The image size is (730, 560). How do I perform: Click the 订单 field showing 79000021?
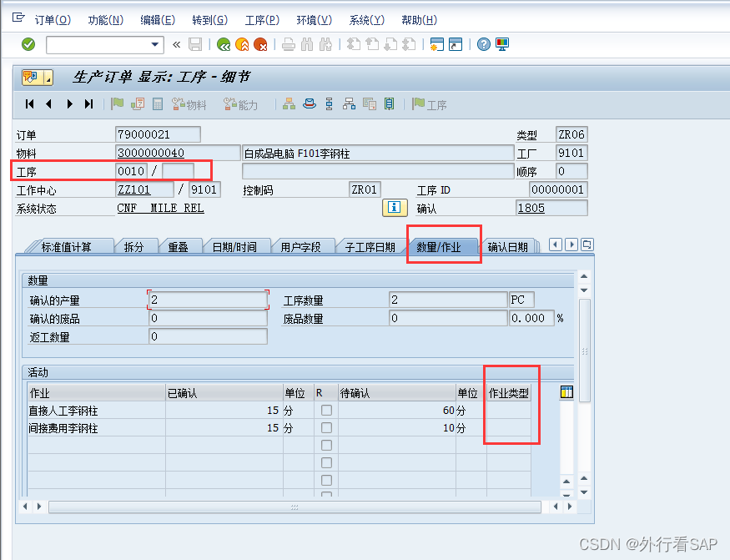pyautogui.click(x=158, y=134)
